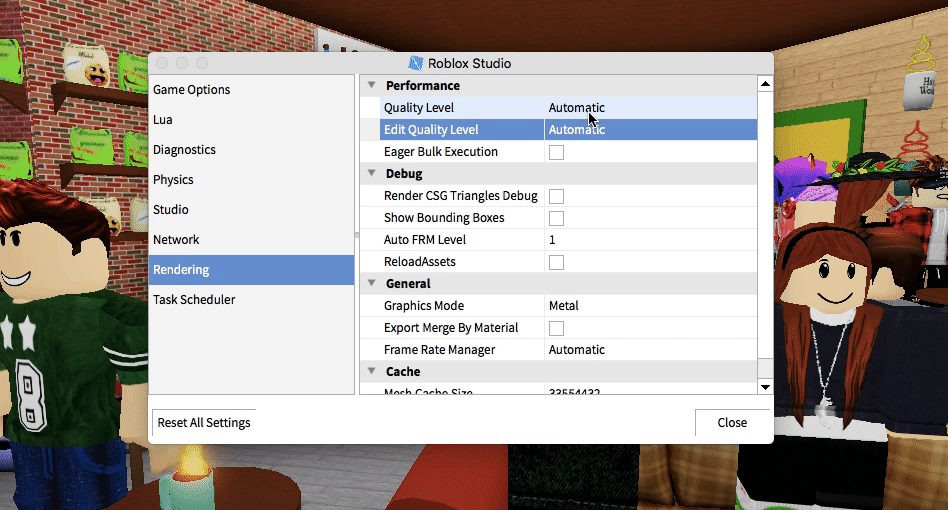948x510 pixels.
Task: Click the Cache section header text
Action: click(403, 371)
